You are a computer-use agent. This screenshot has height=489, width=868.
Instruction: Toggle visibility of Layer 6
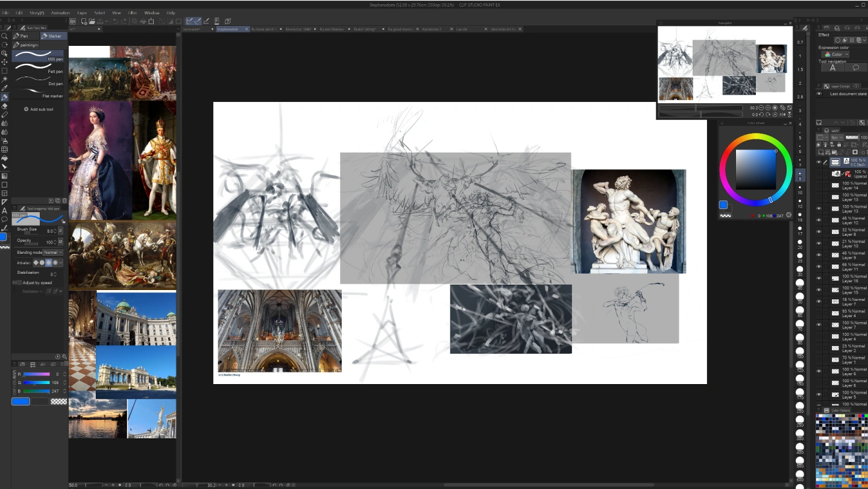(x=819, y=371)
